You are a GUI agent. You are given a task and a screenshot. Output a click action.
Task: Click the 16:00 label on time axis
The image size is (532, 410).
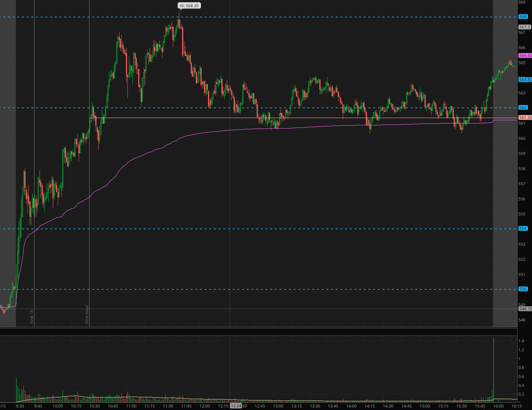pos(498,406)
